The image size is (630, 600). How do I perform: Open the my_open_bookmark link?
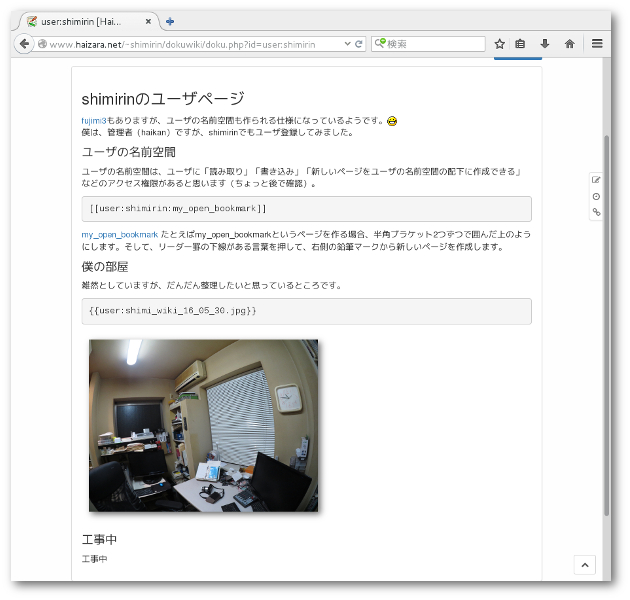pyautogui.click(x=119, y=234)
